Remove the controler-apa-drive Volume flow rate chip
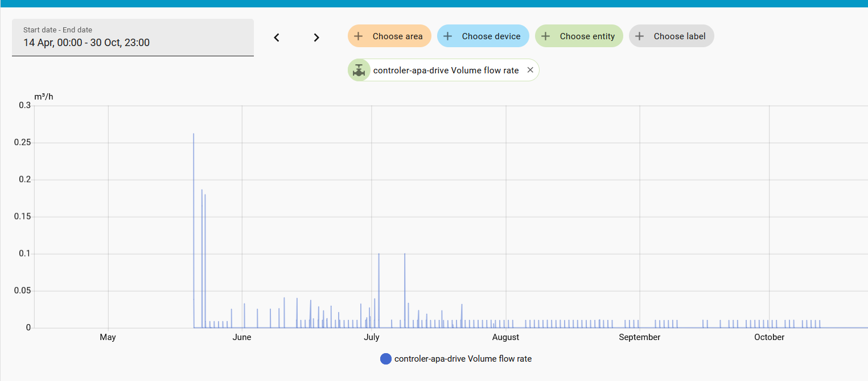868x381 pixels. tap(530, 70)
